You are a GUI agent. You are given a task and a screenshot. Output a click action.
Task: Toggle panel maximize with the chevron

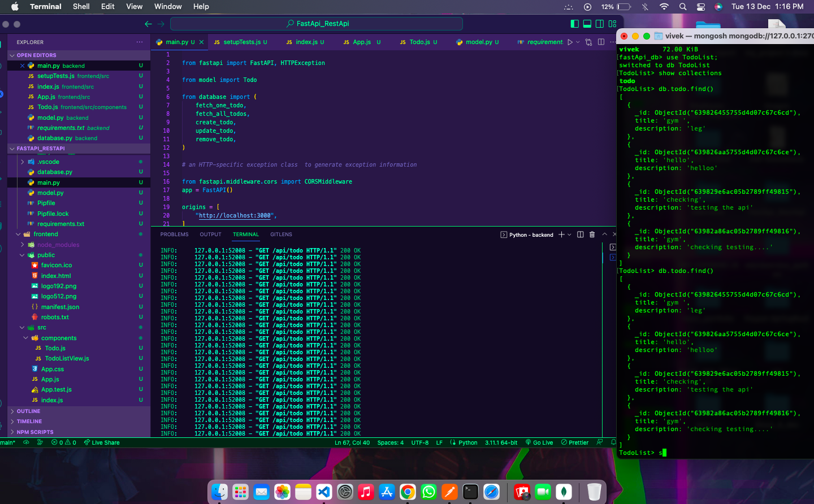tap(604, 234)
